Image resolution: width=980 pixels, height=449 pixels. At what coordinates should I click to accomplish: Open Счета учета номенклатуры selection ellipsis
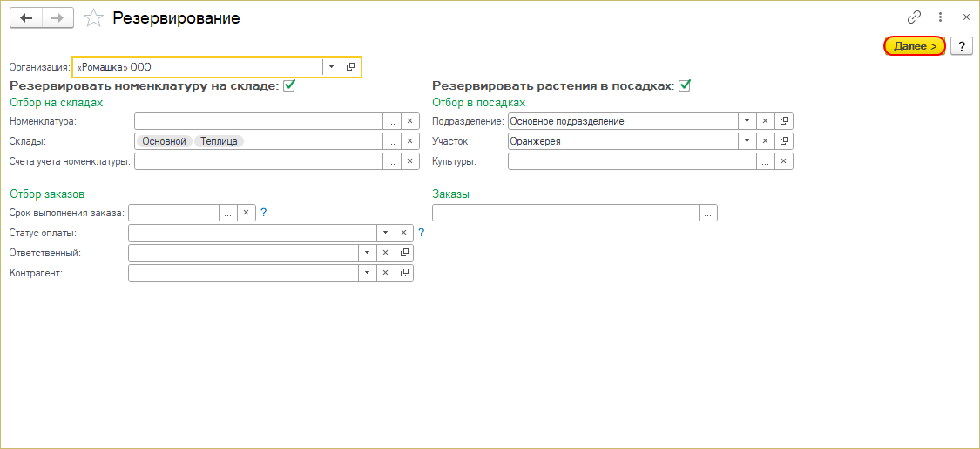391,161
